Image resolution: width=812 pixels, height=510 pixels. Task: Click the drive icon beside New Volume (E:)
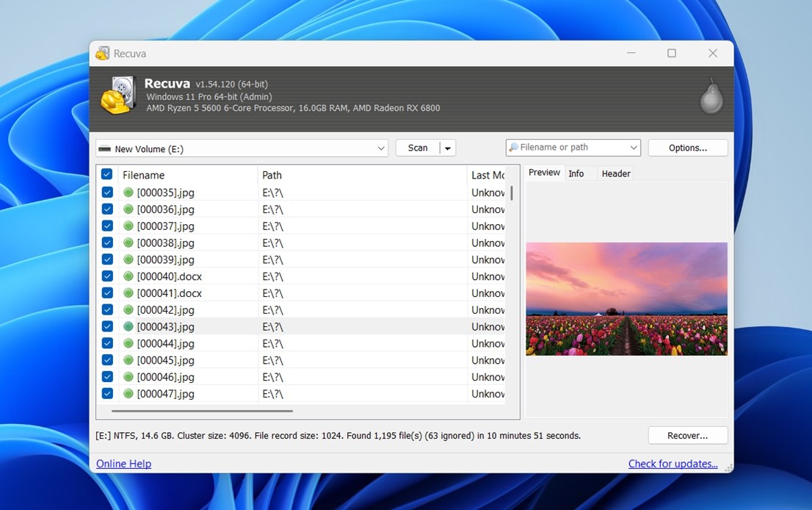(105, 149)
